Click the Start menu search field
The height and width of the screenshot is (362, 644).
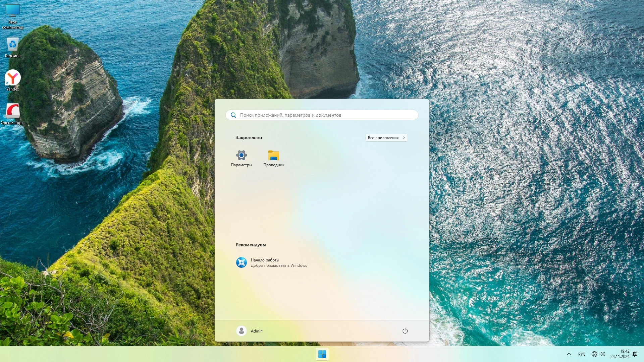[x=322, y=115]
